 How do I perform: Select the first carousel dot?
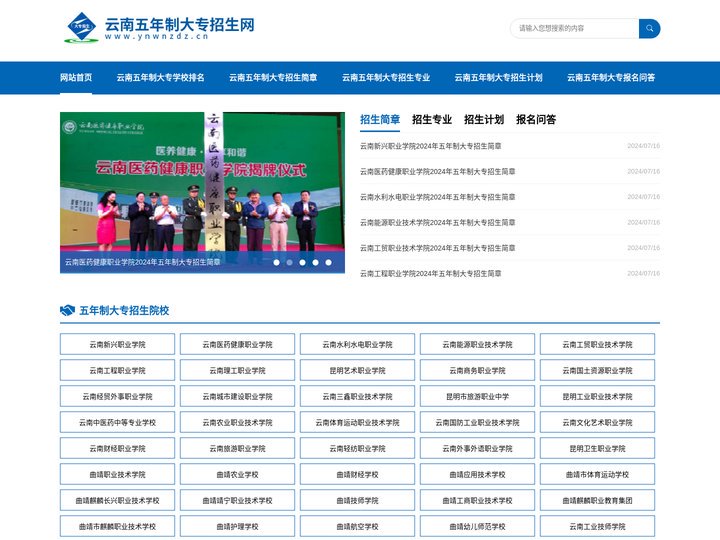pos(276,263)
